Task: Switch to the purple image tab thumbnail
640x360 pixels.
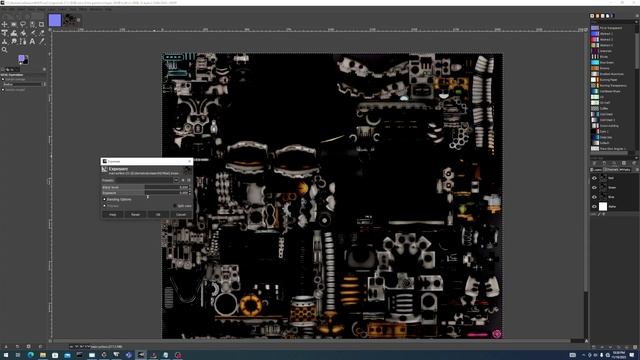Action: click(55, 20)
